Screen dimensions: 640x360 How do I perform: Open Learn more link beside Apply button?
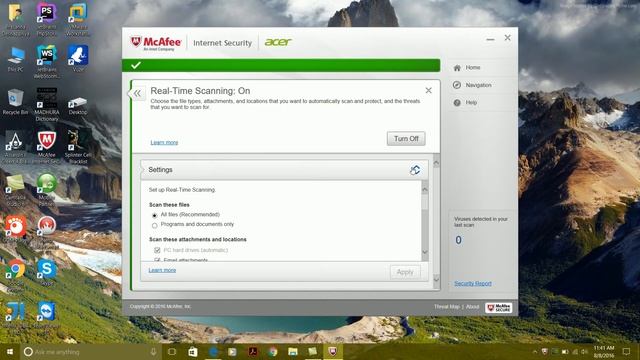162,270
